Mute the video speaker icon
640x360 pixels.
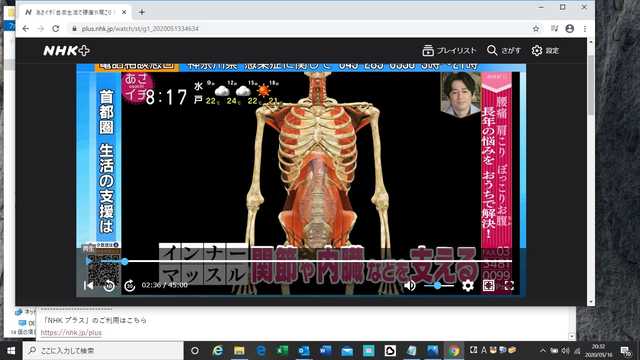click(x=409, y=285)
